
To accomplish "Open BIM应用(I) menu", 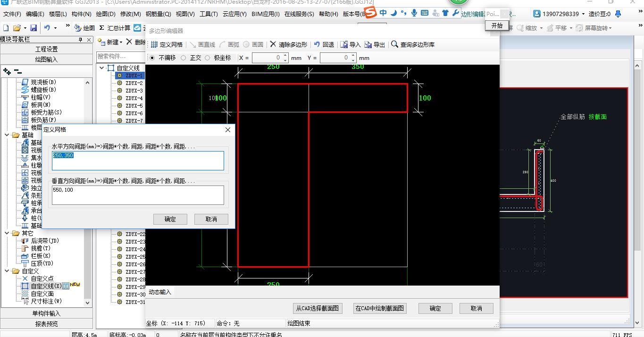I will pos(266,14).
